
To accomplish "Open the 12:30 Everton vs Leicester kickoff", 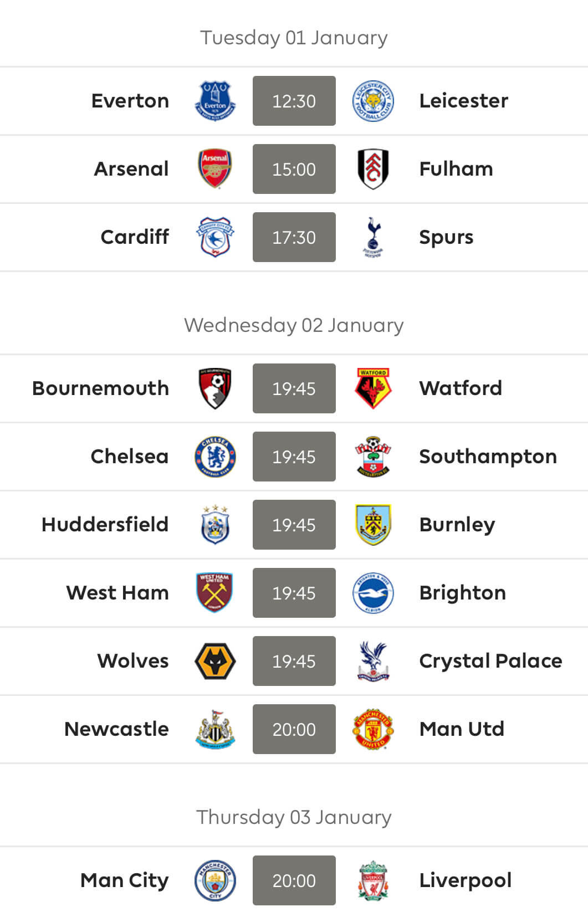I will 294,101.
